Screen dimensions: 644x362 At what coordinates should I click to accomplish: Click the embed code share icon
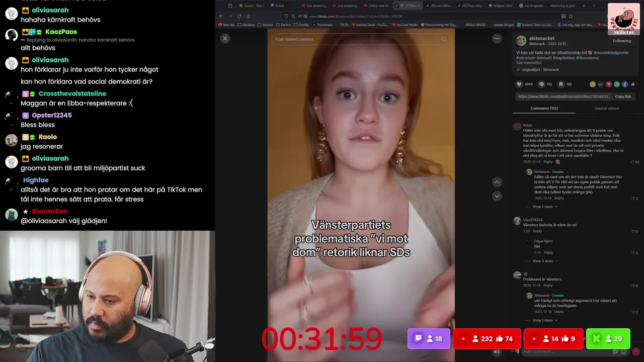pyautogui.click(x=601, y=84)
